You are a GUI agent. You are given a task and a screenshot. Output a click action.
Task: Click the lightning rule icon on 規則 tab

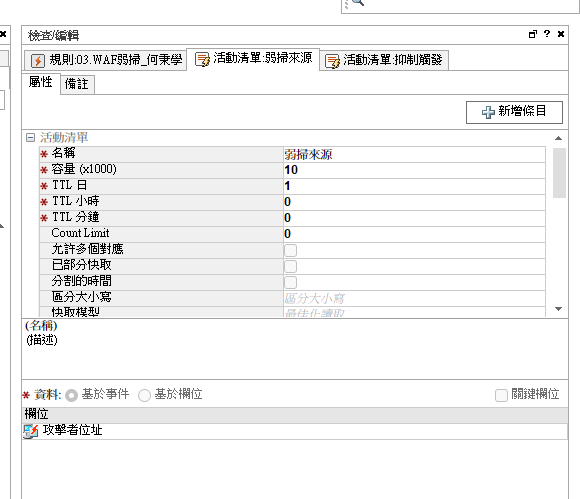(x=38, y=60)
